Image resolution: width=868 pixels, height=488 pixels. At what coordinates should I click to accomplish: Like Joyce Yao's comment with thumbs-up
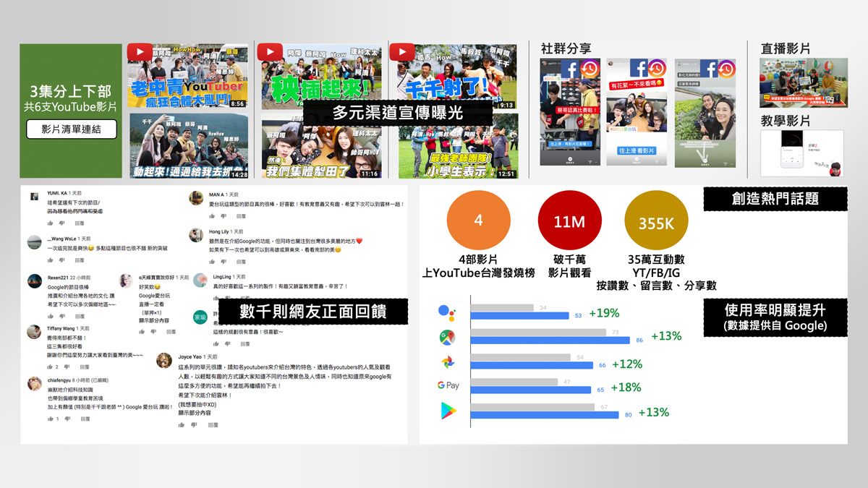(182, 427)
